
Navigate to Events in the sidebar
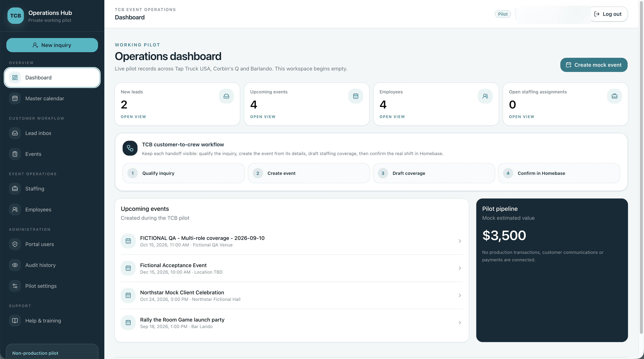[x=52, y=154]
